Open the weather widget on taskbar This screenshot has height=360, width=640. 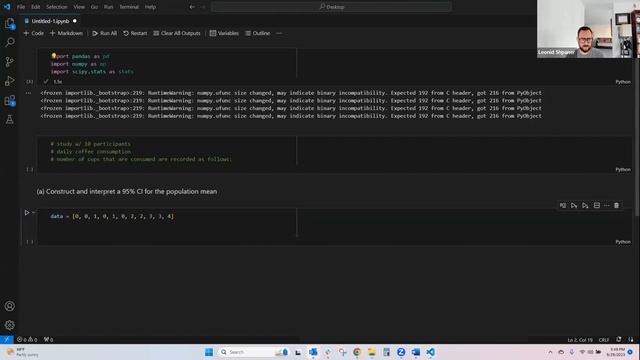click(x=22, y=352)
